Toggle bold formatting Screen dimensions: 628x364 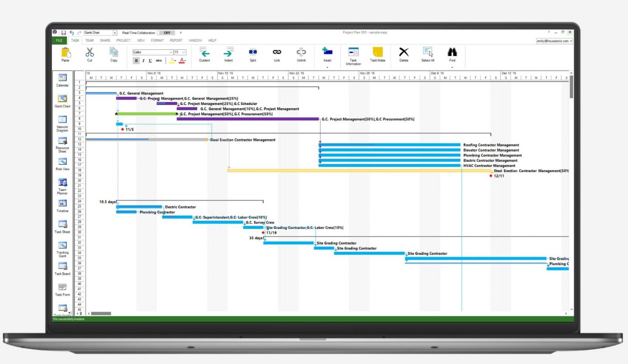[136, 60]
